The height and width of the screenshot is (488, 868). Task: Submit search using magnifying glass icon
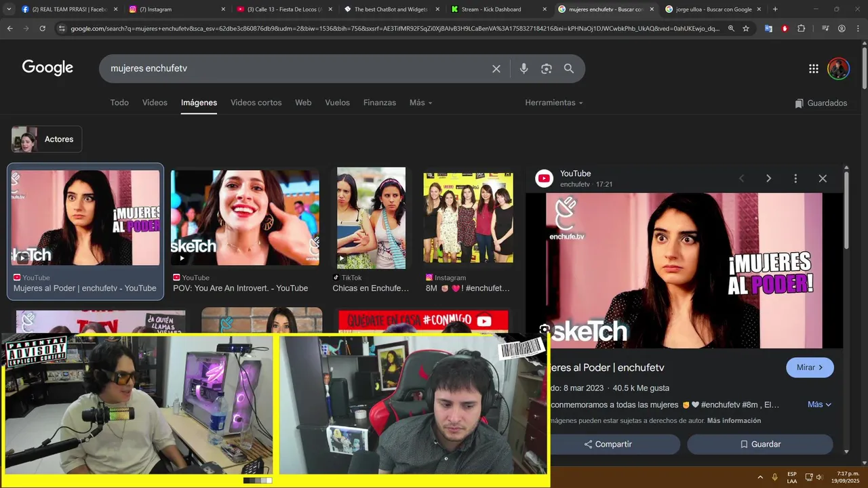point(569,68)
